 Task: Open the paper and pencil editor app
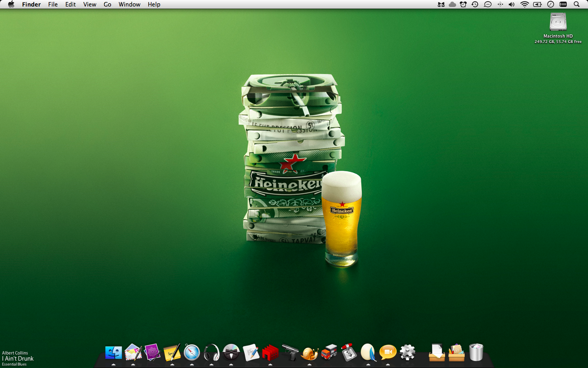(251, 352)
